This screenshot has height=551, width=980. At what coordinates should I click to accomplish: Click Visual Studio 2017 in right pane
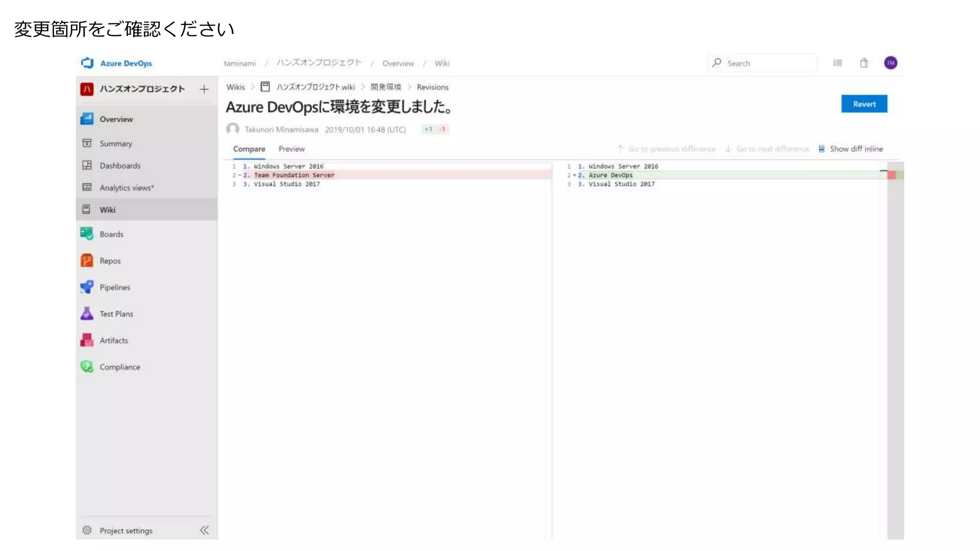pyautogui.click(x=622, y=184)
